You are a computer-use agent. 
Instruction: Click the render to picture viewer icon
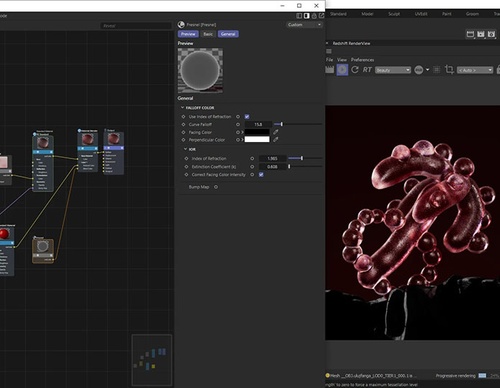(x=481, y=34)
